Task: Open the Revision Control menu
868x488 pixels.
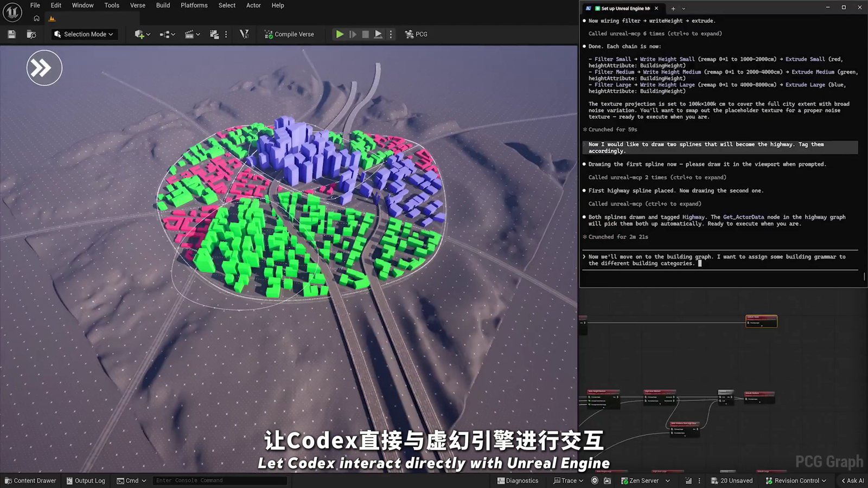Action: [796, 480]
